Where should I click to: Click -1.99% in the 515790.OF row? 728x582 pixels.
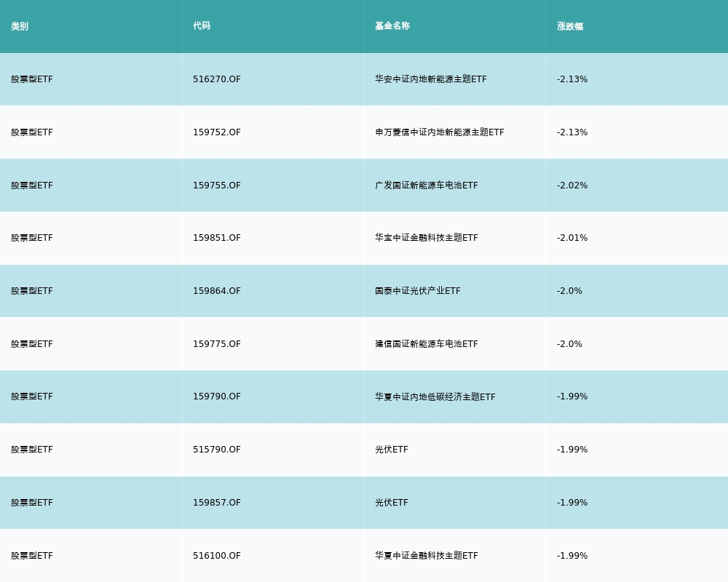coord(572,450)
